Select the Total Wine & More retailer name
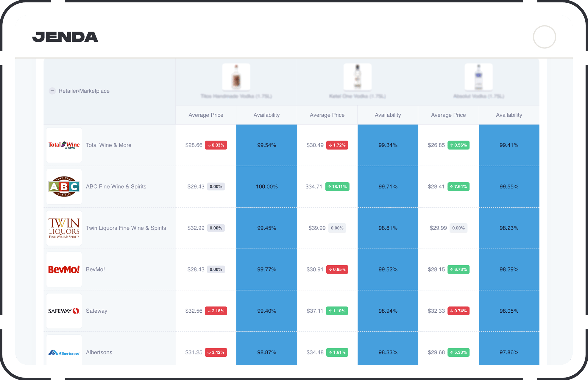This screenshot has width=588, height=380. coord(108,145)
